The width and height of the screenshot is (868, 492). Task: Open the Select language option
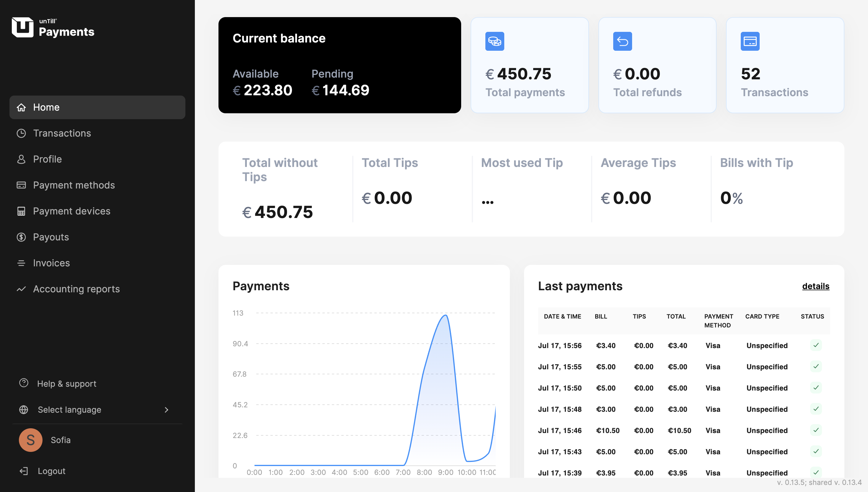[x=97, y=410]
